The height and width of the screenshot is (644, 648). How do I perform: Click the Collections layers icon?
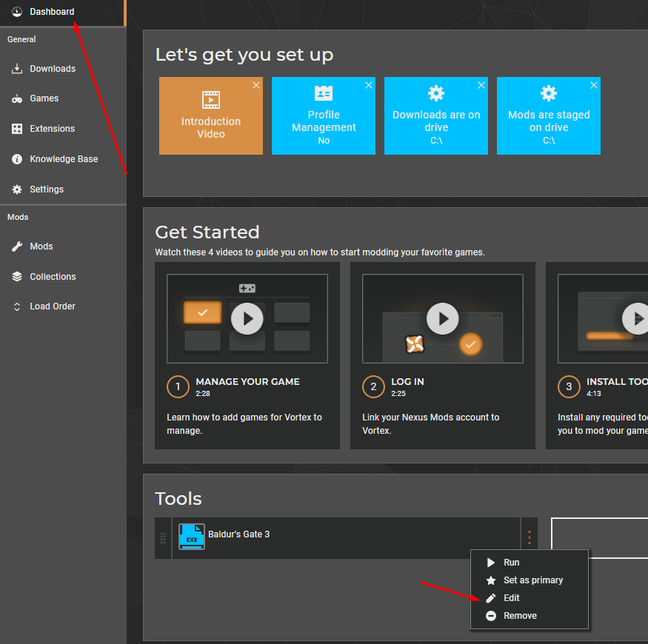pyautogui.click(x=17, y=276)
